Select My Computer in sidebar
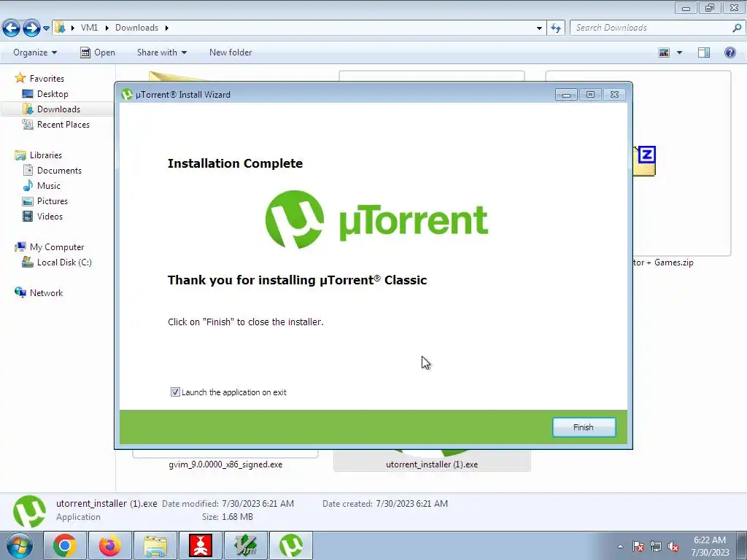747x560 pixels. tap(57, 247)
